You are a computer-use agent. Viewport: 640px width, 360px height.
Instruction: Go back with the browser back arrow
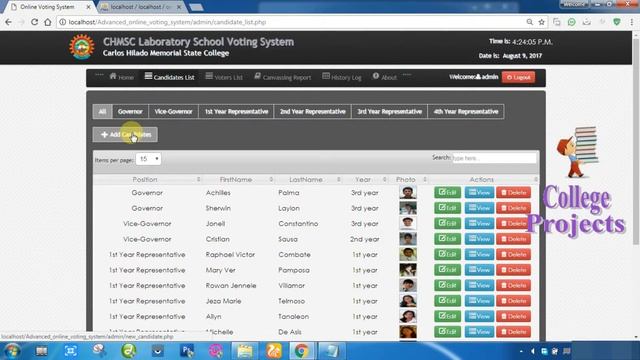tap(8, 22)
